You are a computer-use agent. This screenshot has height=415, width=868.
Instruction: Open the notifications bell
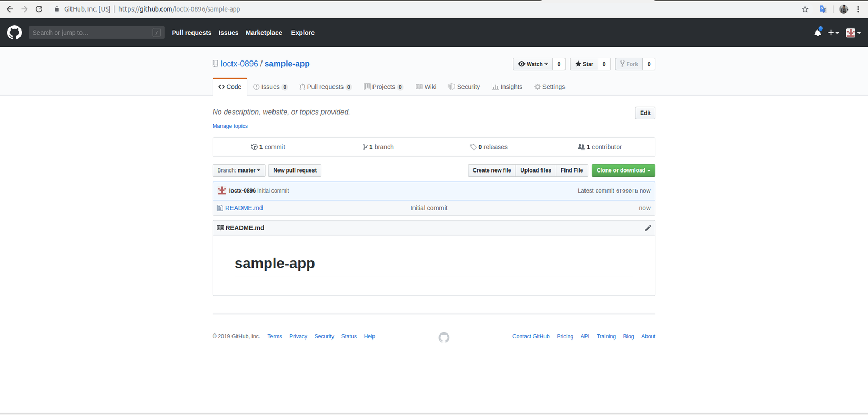(817, 33)
